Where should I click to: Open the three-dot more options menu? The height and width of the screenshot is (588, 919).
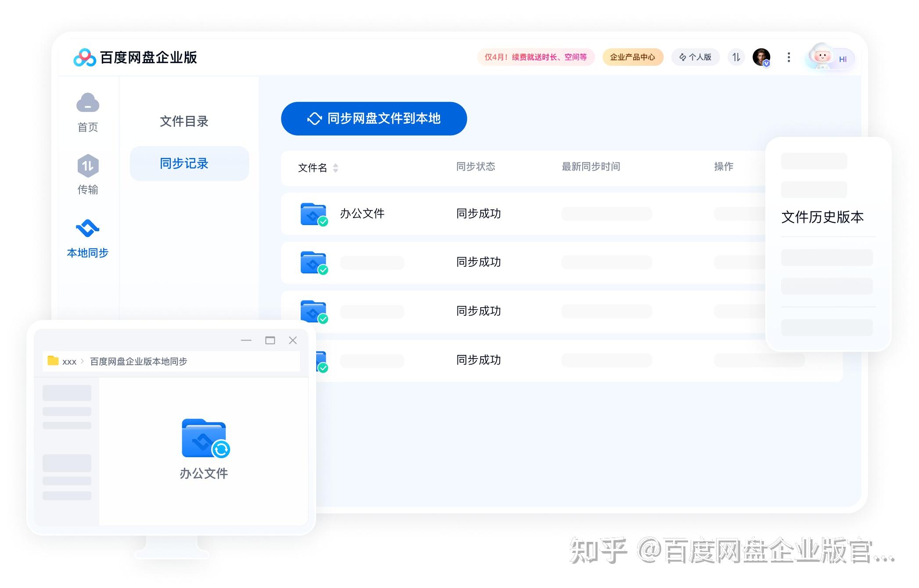click(789, 57)
